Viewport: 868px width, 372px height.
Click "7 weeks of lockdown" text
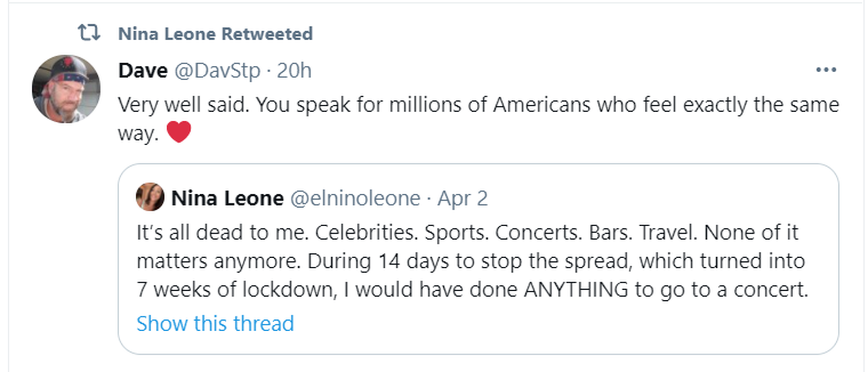236,289
